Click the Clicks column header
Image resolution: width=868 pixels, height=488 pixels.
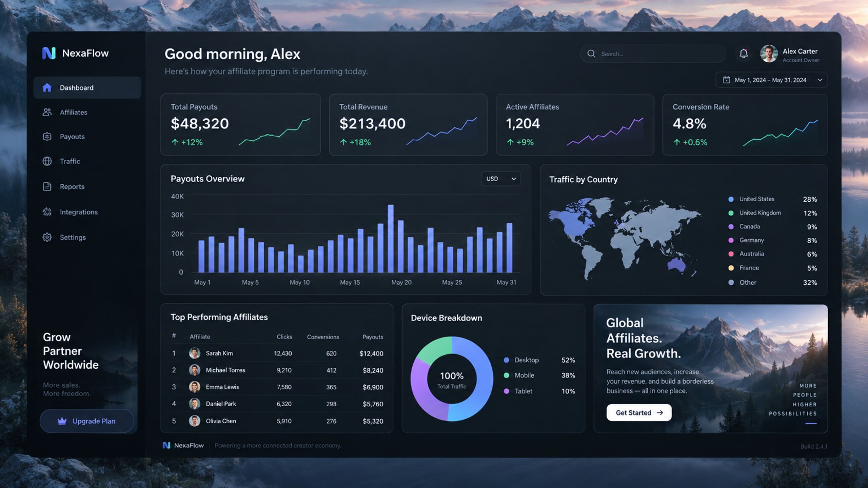point(284,337)
